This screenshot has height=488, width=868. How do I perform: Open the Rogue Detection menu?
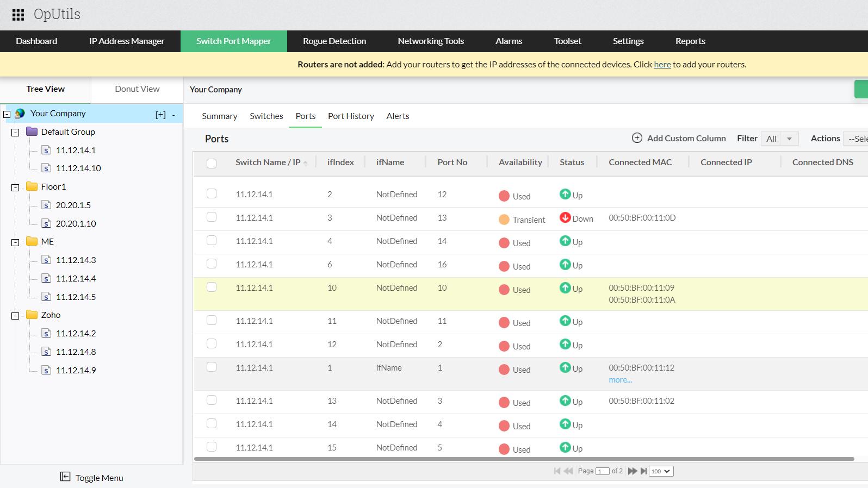(334, 41)
